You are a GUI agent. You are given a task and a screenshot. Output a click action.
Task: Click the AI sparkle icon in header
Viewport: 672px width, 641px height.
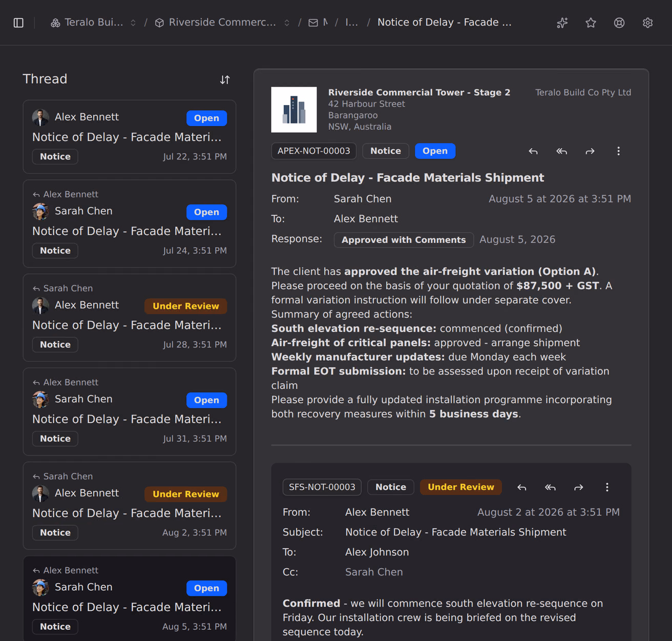pyautogui.click(x=562, y=23)
